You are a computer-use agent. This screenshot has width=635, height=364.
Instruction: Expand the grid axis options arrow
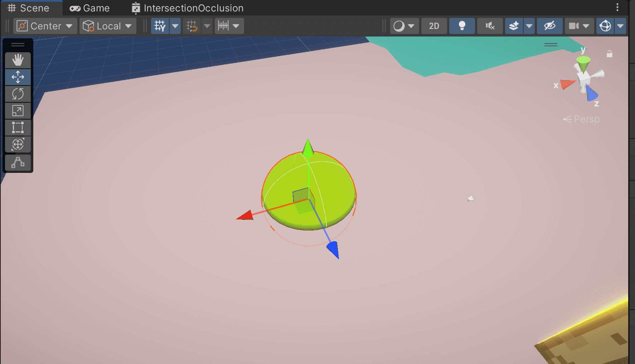[175, 26]
